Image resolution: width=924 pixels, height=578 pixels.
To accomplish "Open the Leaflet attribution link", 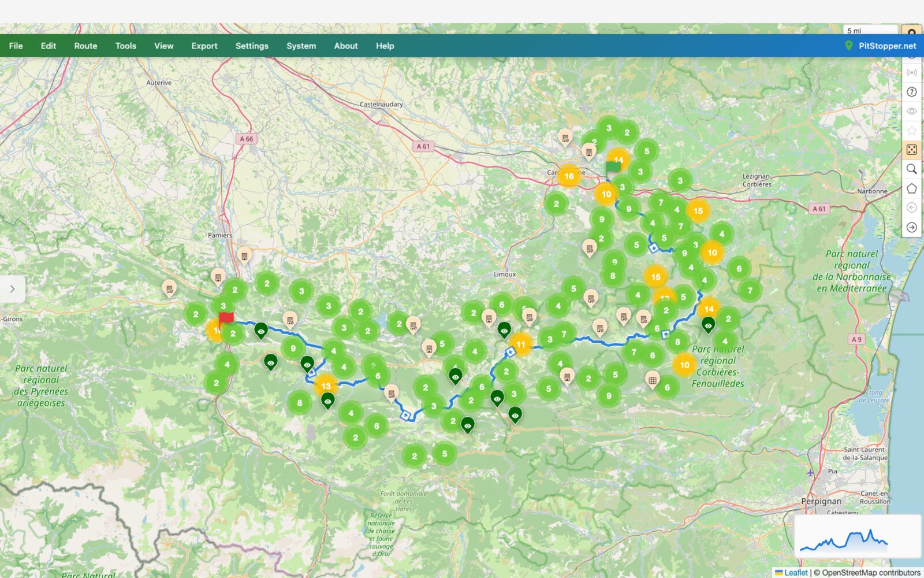I will 791,573.
